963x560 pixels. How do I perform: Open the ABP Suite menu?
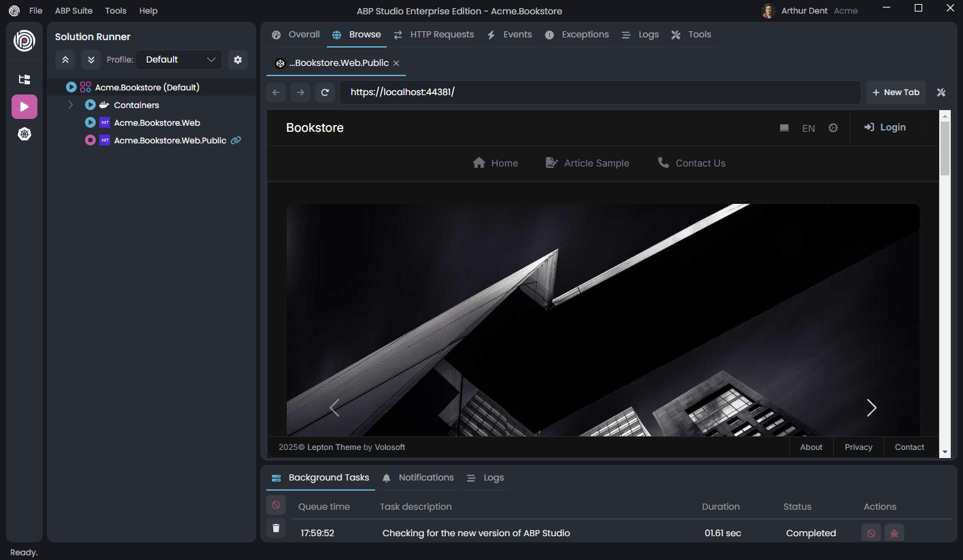tap(73, 11)
